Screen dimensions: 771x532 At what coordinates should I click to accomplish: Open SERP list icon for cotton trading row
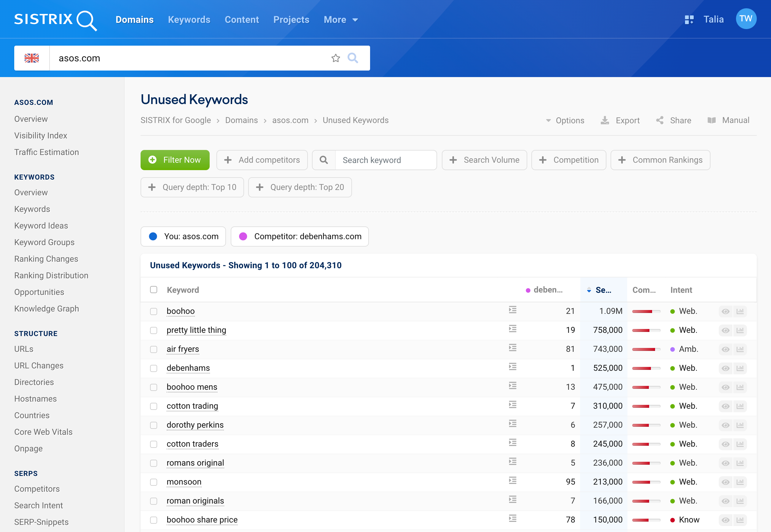point(512,405)
